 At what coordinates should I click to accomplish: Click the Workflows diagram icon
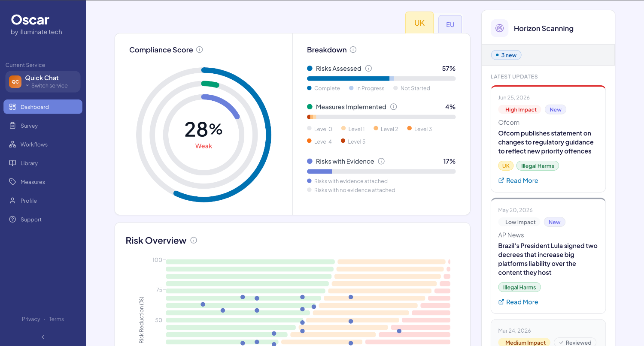pos(12,144)
